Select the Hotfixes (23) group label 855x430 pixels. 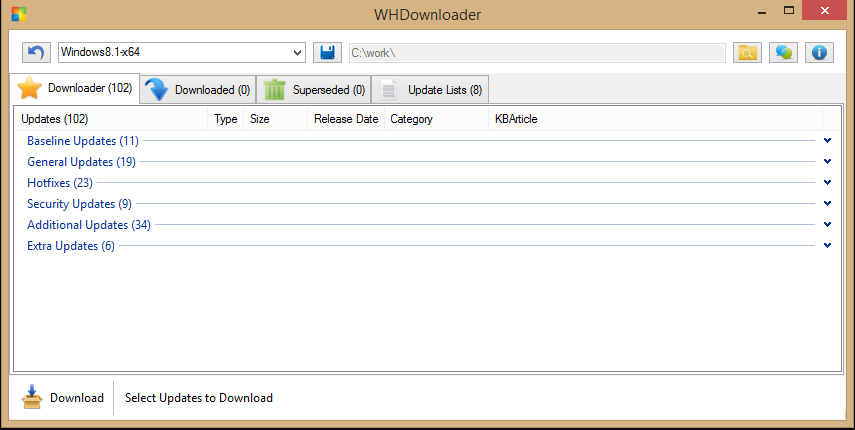[60, 183]
